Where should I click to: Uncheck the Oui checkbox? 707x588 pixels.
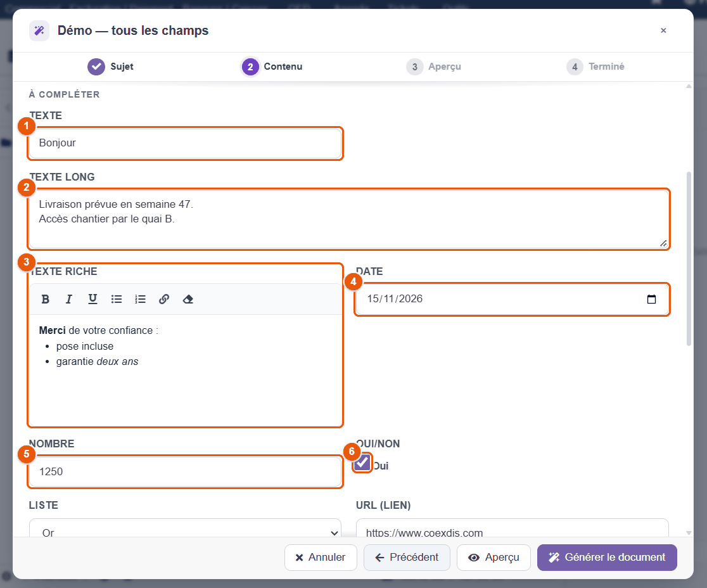(x=362, y=463)
